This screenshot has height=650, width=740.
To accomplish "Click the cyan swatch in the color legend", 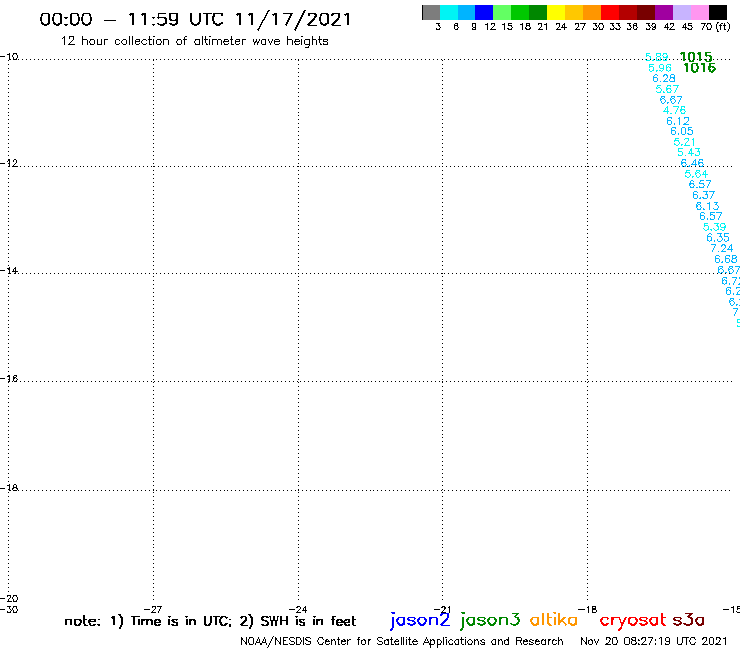I will pos(449,12).
